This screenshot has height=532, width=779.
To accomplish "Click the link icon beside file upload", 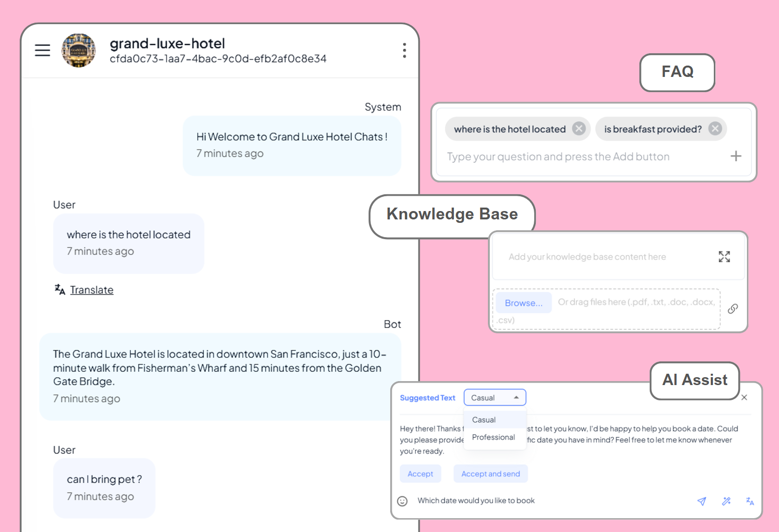I will [733, 309].
